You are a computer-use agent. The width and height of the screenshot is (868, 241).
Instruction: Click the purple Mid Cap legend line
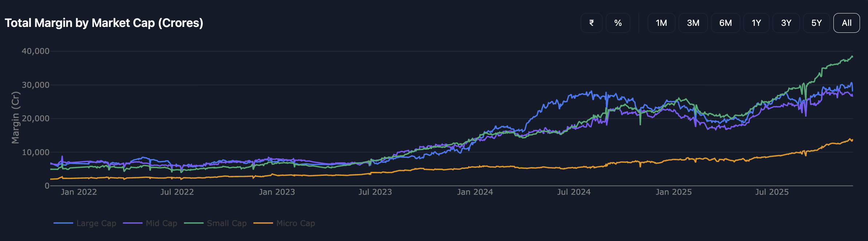pyautogui.click(x=133, y=223)
